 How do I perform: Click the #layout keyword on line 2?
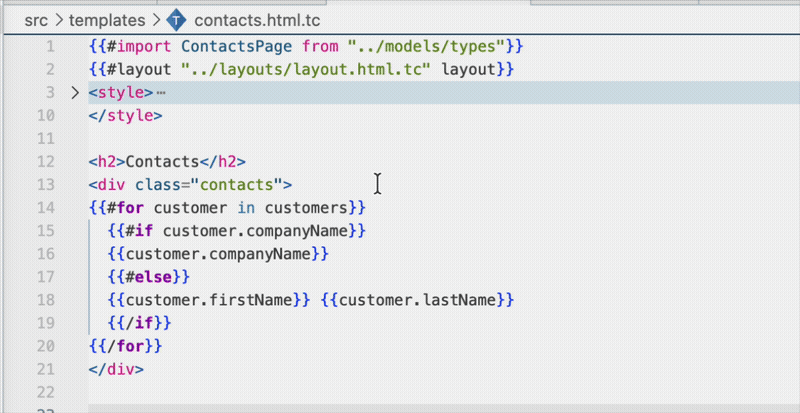coord(139,69)
